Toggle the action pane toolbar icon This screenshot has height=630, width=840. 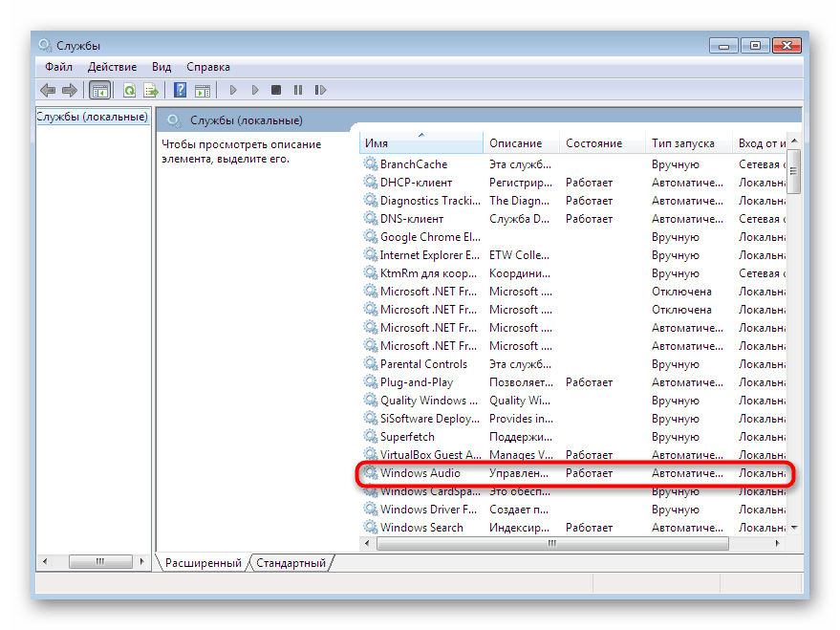[203, 91]
